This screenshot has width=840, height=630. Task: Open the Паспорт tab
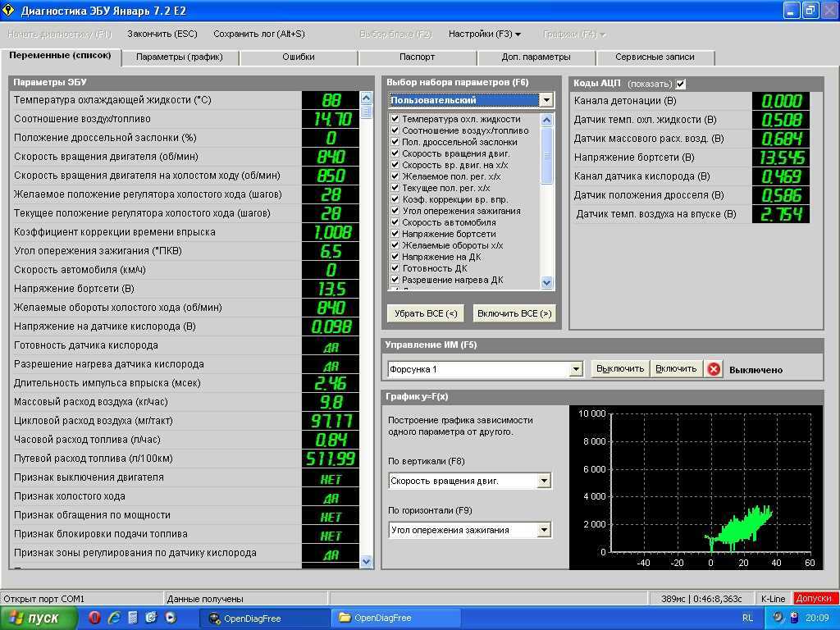(418, 57)
